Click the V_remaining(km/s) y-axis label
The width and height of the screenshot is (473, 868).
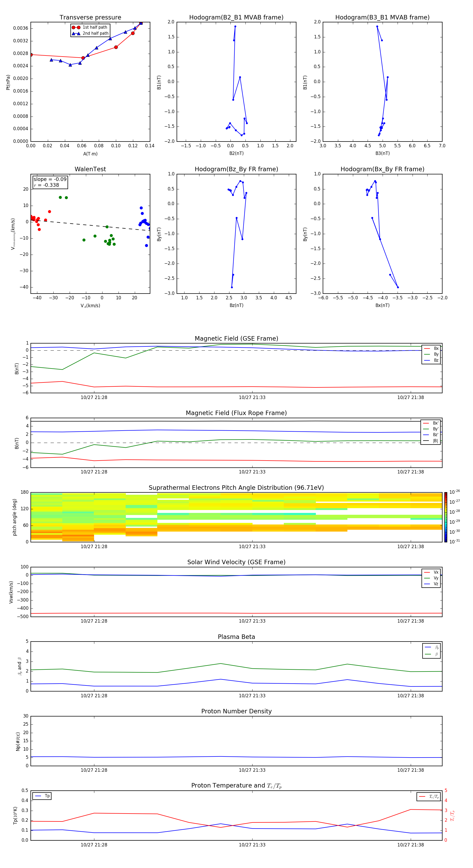click(x=13, y=234)
